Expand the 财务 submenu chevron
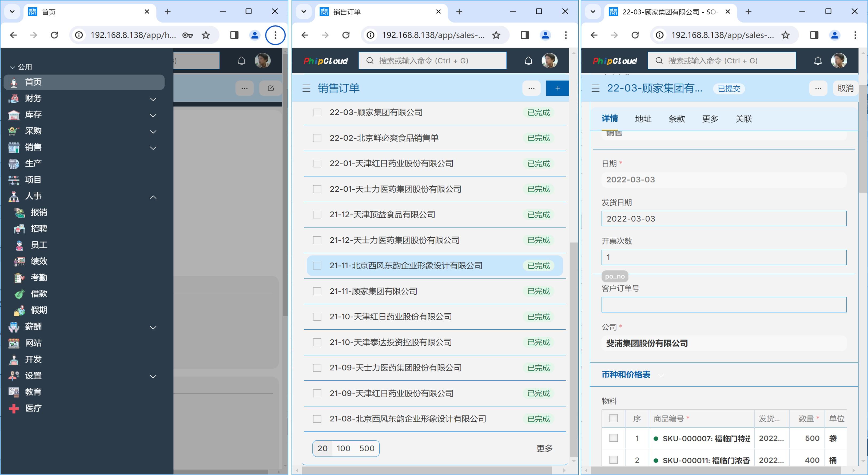 (153, 99)
